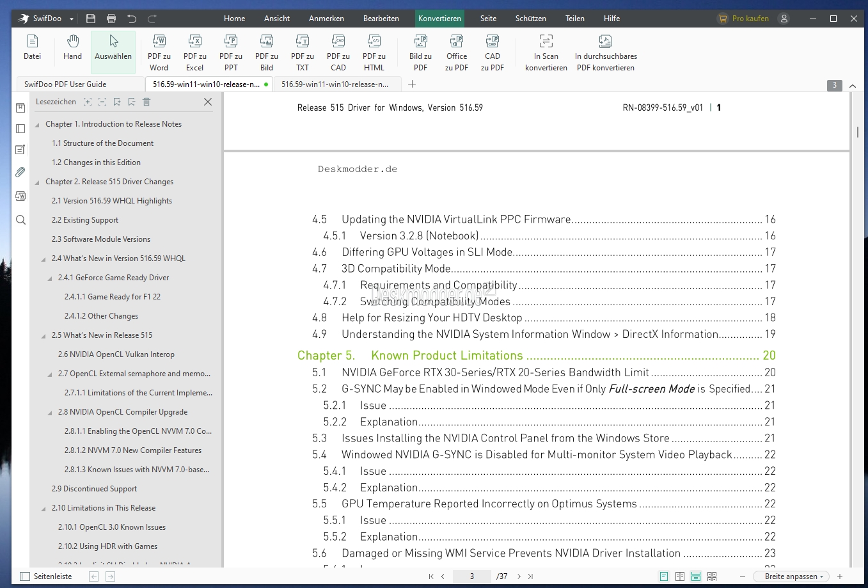Convert PDF zu TXT
Image resolution: width=868 pixels, height=588 pixels.
303,52
